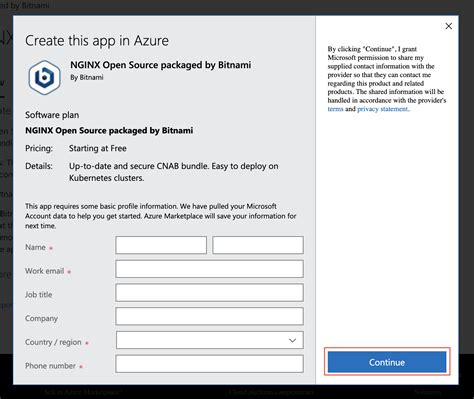
Task: Focus the last name input field
Action: coord(258,245)
